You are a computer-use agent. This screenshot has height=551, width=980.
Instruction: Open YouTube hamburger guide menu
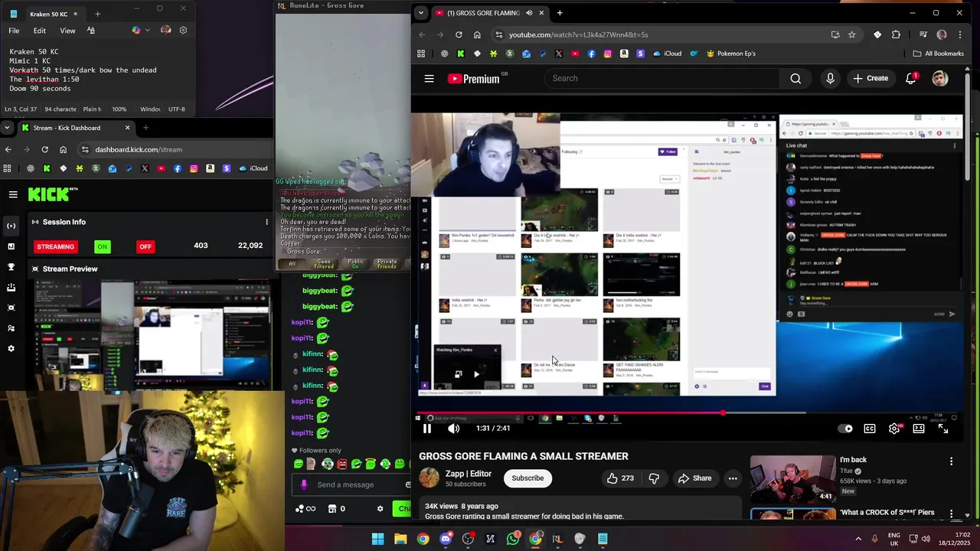pyautogui.click(x=429, y=78)
